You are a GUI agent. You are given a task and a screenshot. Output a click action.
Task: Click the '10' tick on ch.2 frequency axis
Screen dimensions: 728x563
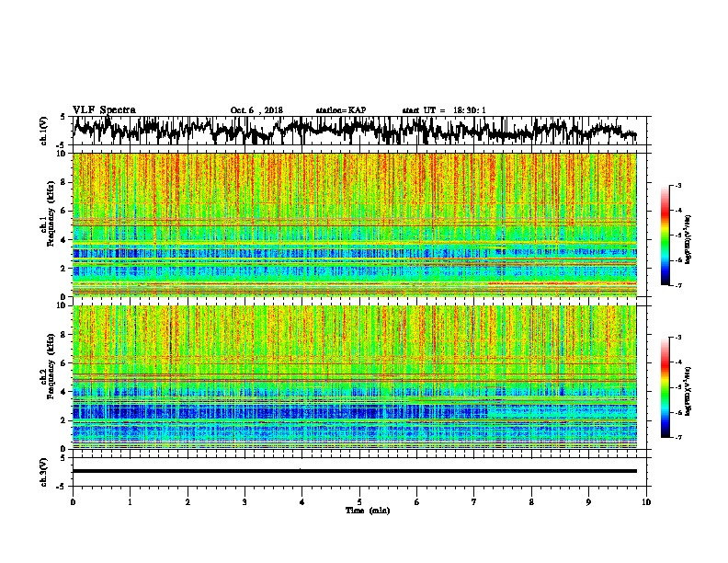[x=63, y=305]
